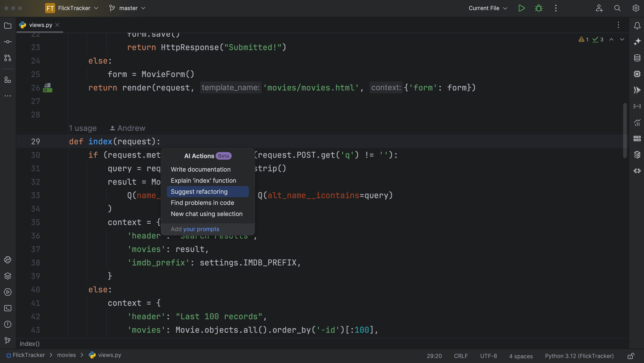Choose Find problems in code

202,203
